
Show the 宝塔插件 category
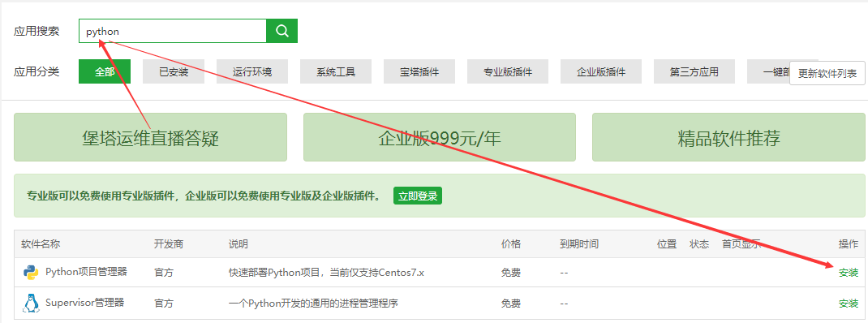pyautogui.click(x=419, y=72)
